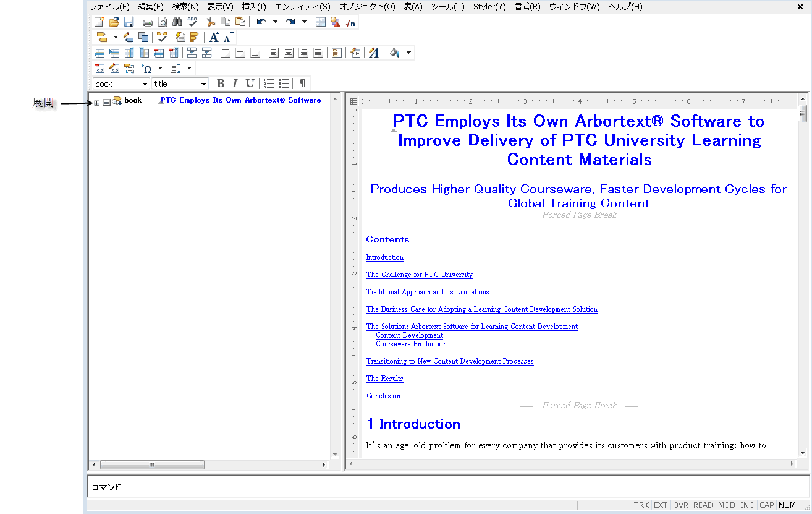Insert a graphic using the picture icon
The image size is (812, 514).
(336, 22)
